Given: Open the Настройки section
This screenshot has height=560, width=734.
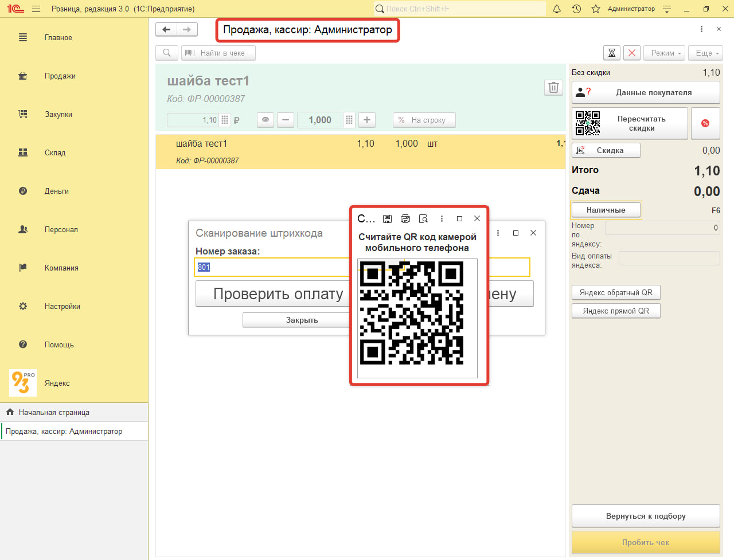Looking at the screenshot, I should (x=74, y=306).
